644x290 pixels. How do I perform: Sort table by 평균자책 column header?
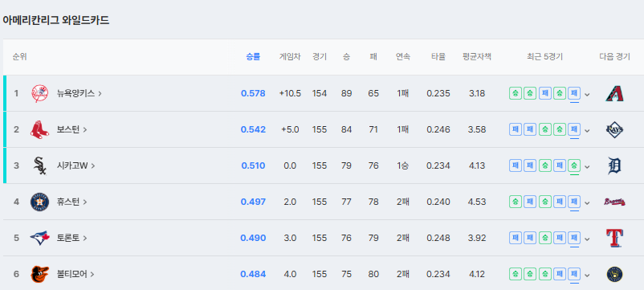coord(477,57)
